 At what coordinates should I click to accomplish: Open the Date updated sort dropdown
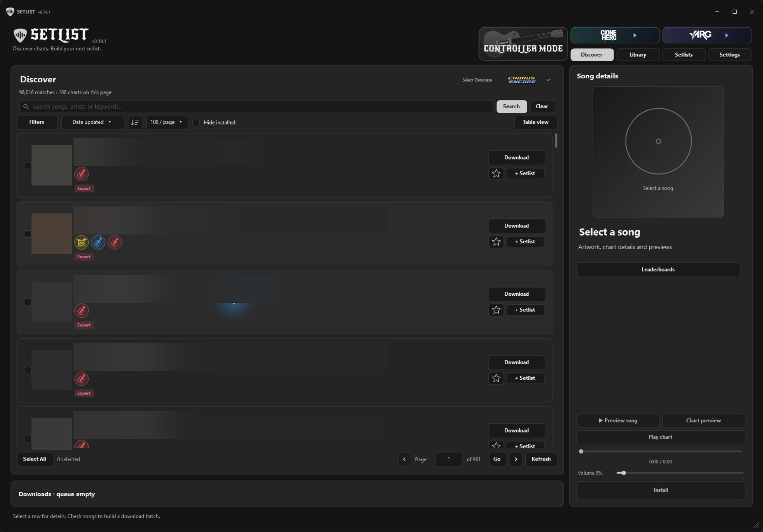92,122
